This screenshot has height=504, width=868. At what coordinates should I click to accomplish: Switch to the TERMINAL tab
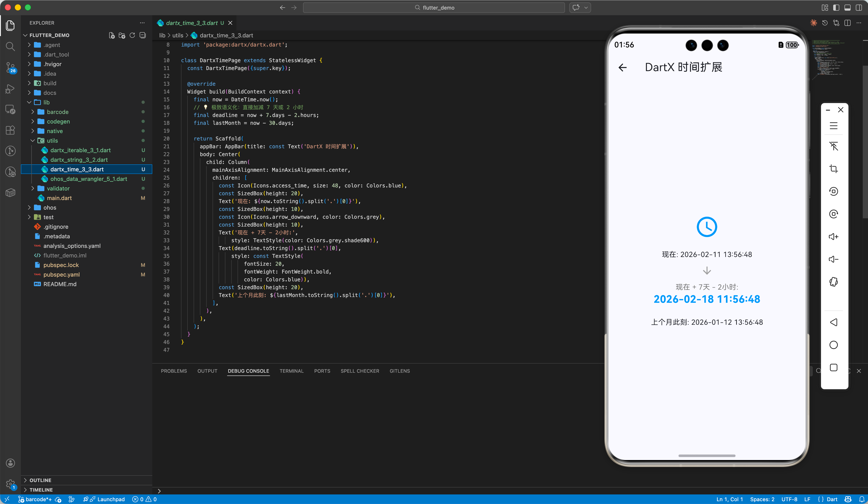(x=292, y=371)
